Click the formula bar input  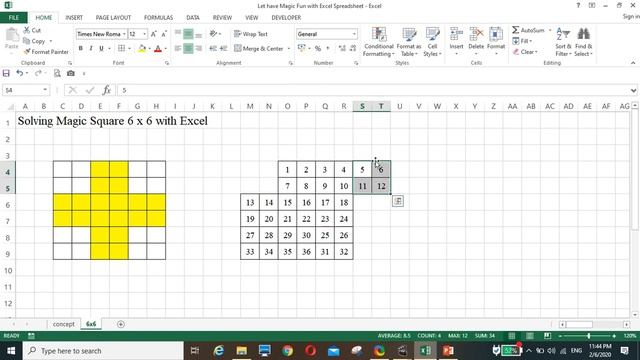tap(373, 90)
